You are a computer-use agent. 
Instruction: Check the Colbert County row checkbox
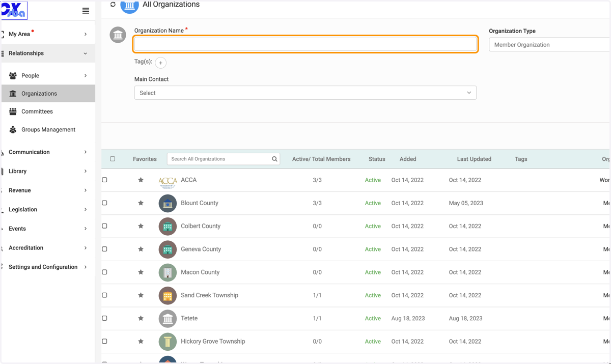pos(104,226)
